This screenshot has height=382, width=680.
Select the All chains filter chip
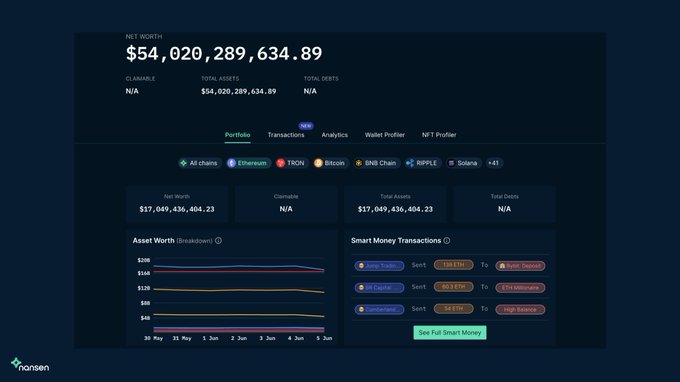199,163
